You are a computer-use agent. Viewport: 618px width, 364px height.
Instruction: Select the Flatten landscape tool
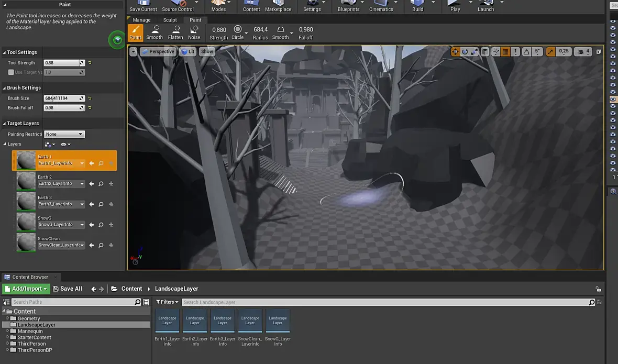pyautogui.click(x=175, y=32)
